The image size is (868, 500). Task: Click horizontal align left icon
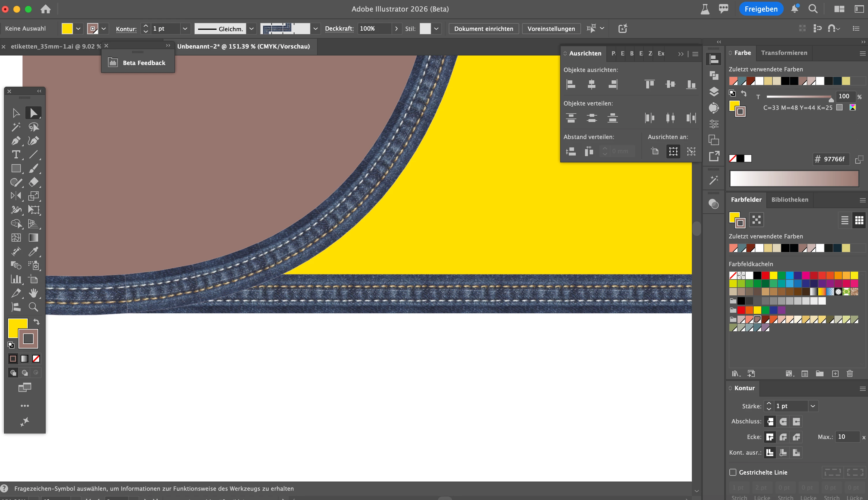pyautogui.click(x=571, y=84)
